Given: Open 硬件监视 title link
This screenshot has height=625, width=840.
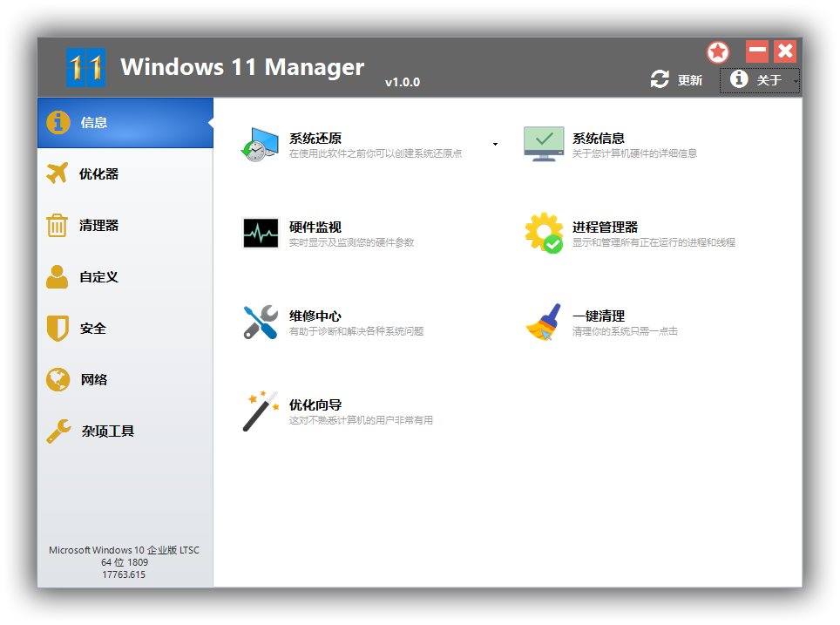Looking at the screenshot, I should pos(315,228).
